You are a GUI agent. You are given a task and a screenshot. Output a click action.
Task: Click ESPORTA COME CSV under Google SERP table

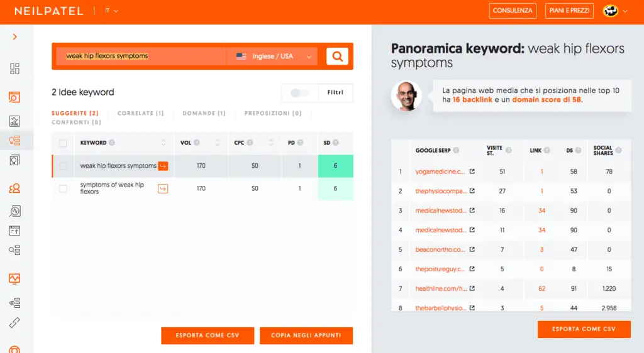coord(584,329)
